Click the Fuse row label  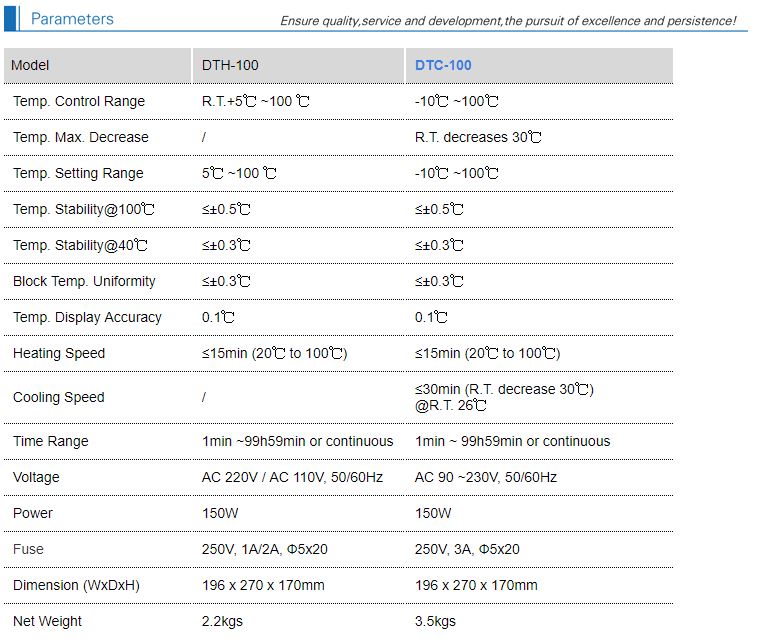click(28, 549)
